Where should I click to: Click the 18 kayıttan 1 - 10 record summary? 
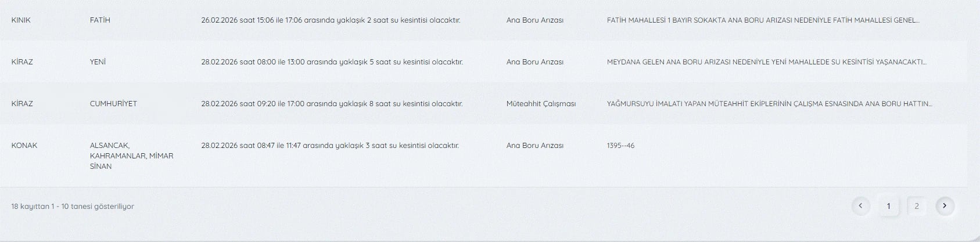[73, 207]
